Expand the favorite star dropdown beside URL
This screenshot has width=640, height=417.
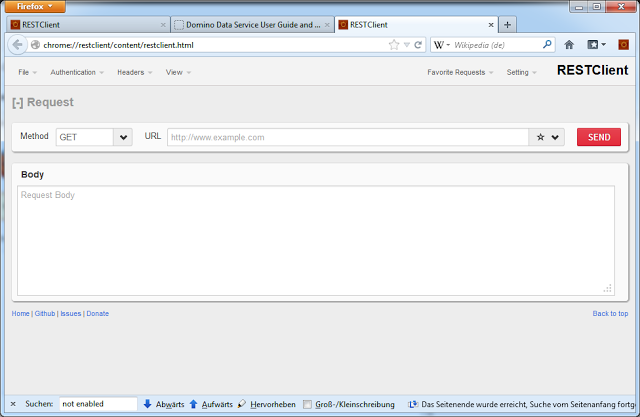[x=548, y=137]
